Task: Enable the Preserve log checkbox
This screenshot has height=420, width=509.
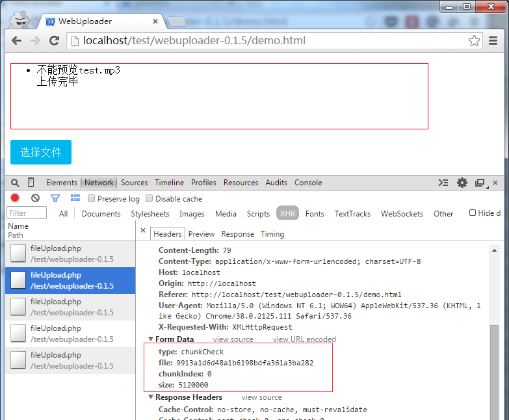Action: tap(91, 198)
